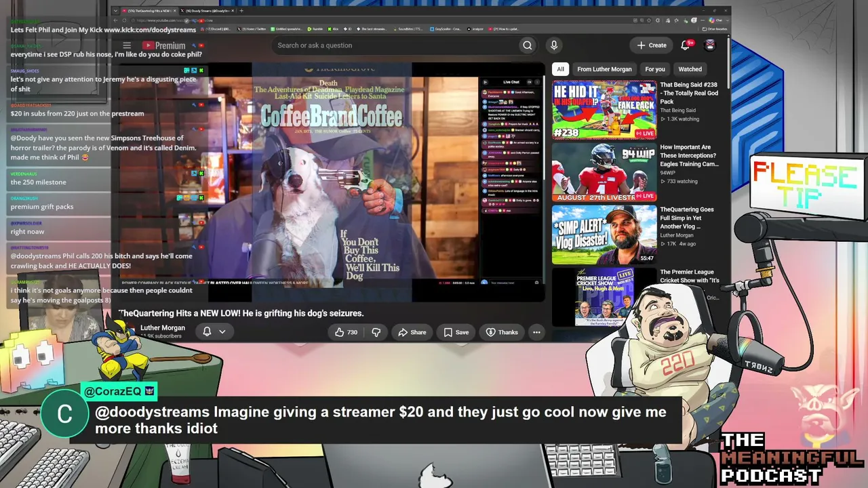
Task: Click the Live Chat header in video
Action: [x=511, y=82]
